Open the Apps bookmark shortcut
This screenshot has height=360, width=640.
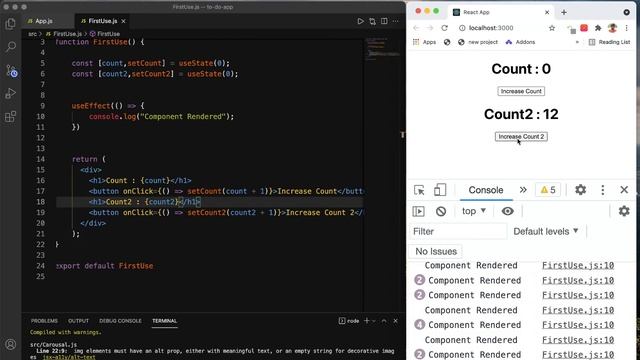click(x=424, y=42)
